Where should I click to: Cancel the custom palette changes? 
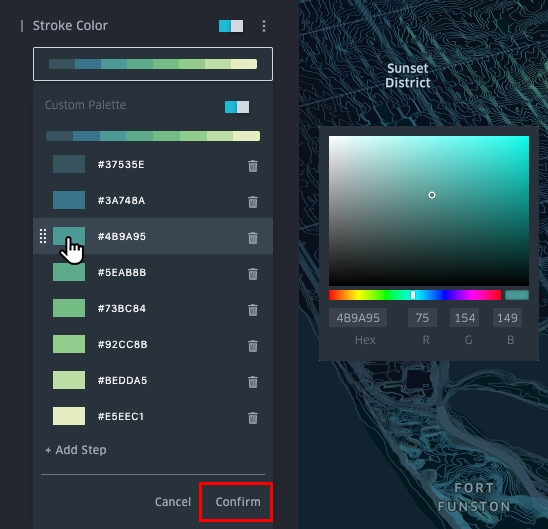[173, 502]
